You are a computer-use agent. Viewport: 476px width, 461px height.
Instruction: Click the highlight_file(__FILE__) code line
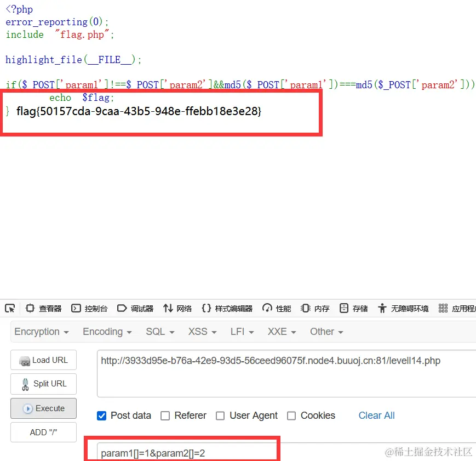[73, 60]
